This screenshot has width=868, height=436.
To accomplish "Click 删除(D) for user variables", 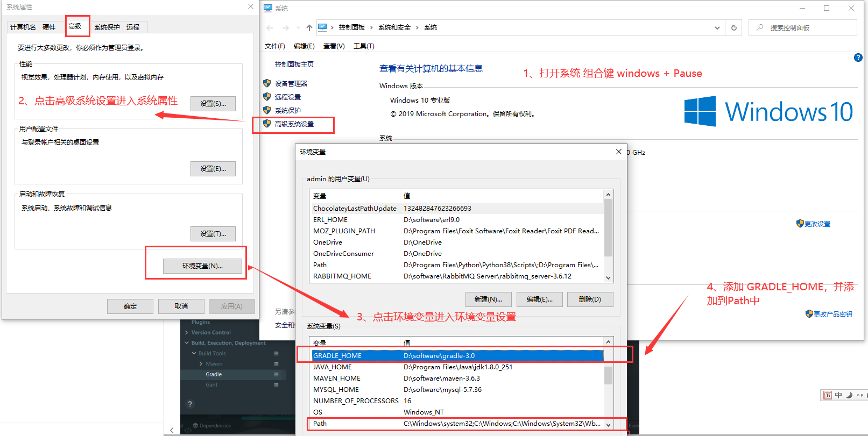I will tap(590, 299).
